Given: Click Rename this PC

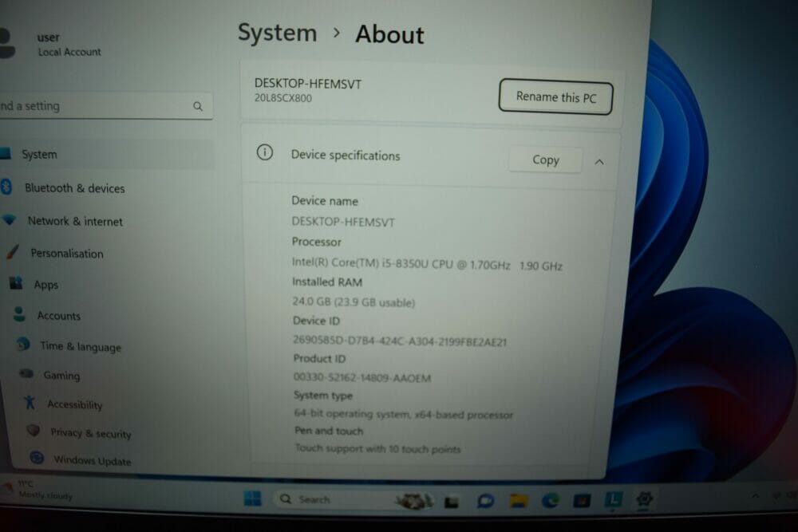Looking at the screenshot, I should point(555,97).
